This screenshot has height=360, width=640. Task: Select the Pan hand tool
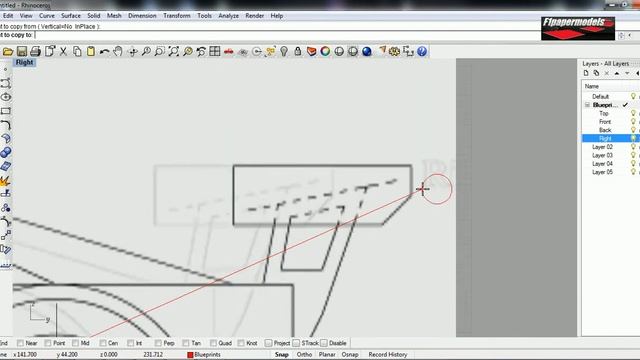pyautogui.click(x=118, y=51)
